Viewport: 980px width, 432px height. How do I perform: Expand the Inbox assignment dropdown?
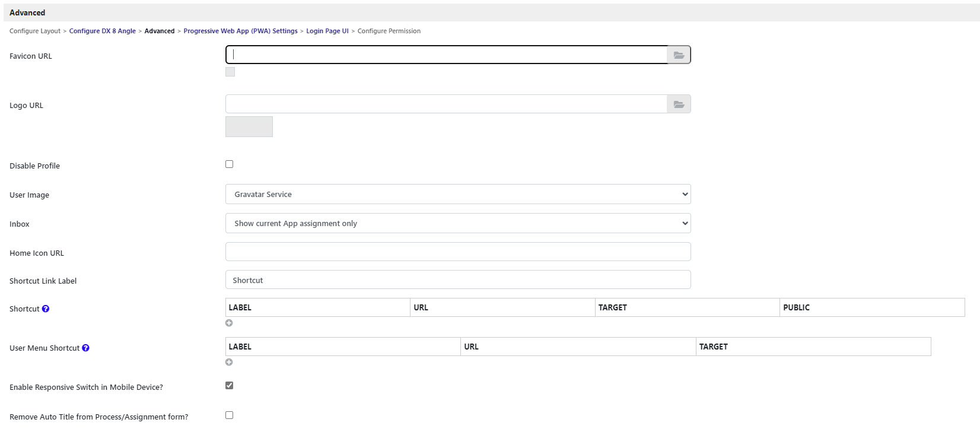[458, 224]
